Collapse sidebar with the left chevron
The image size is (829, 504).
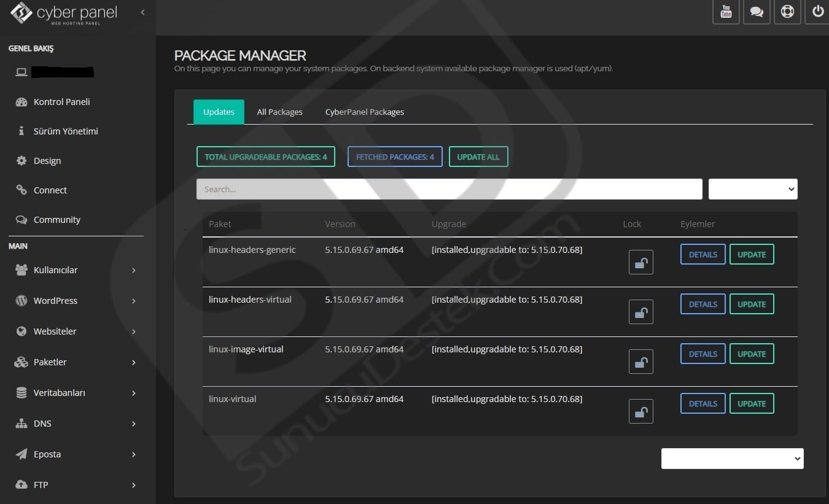click(142, 12)
